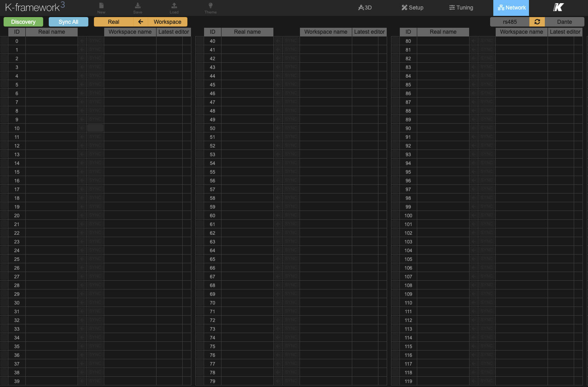Click the Load icon

(174, 7)
